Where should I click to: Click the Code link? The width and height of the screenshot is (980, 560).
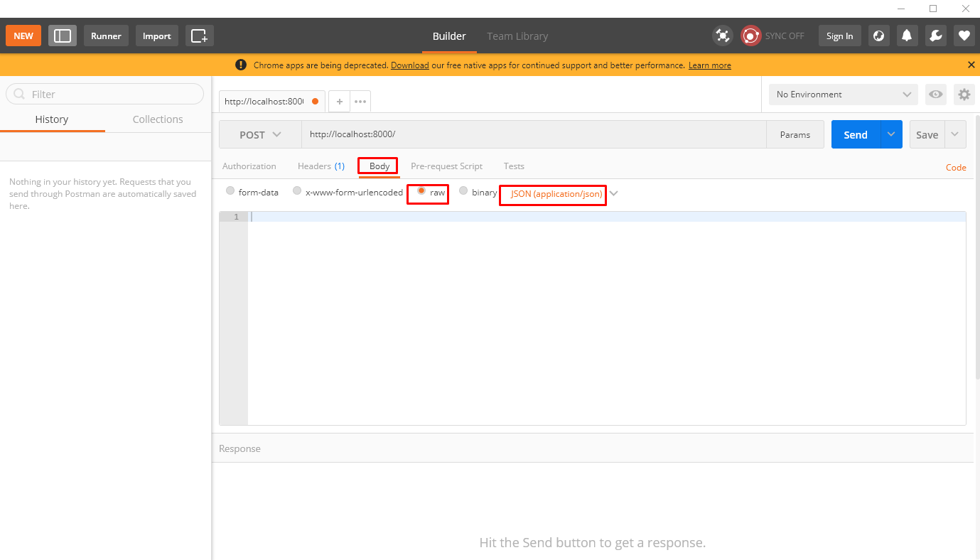[956, 168]
